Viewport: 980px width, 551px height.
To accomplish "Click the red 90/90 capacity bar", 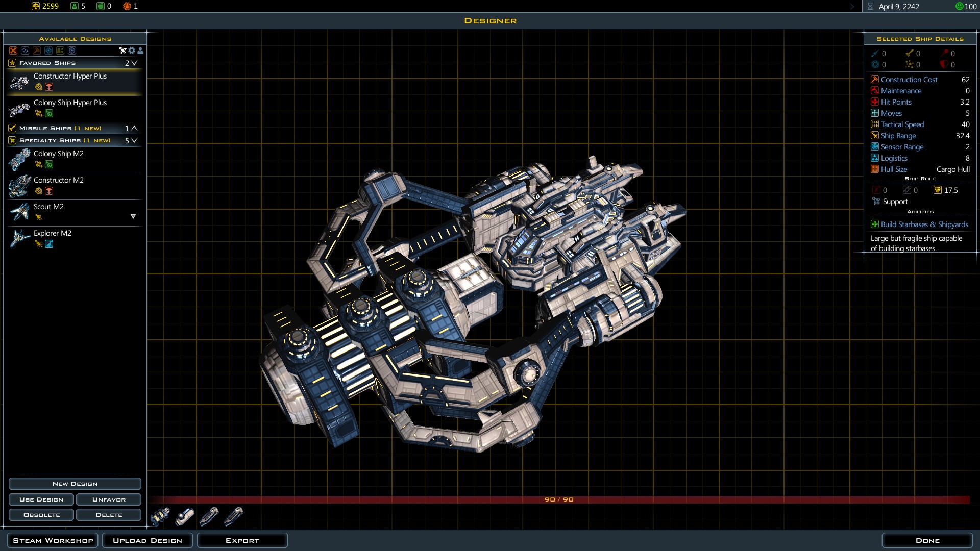I will [559, 499].
